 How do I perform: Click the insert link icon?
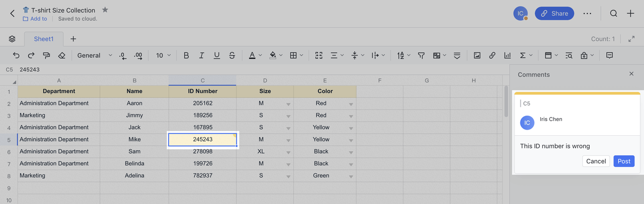point(492,55)
